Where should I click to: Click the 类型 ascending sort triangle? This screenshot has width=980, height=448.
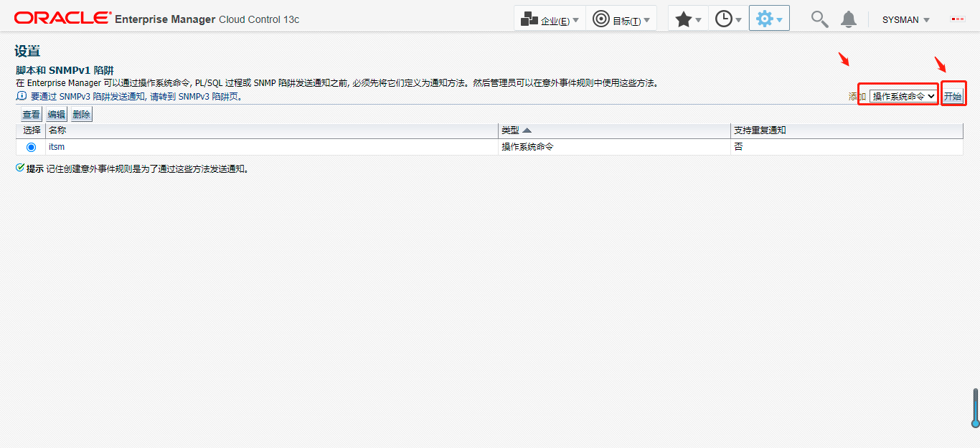coord(527,130)
